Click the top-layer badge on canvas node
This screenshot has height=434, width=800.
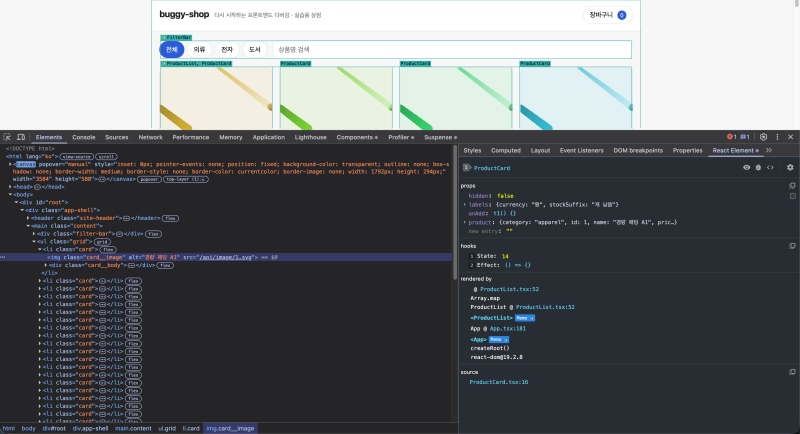point(186,180)
